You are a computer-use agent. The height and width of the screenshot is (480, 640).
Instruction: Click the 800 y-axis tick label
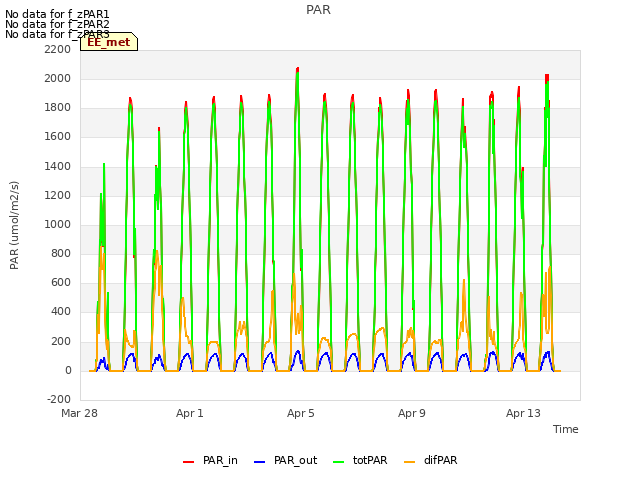pyautogui.click(x=61, y=254)
